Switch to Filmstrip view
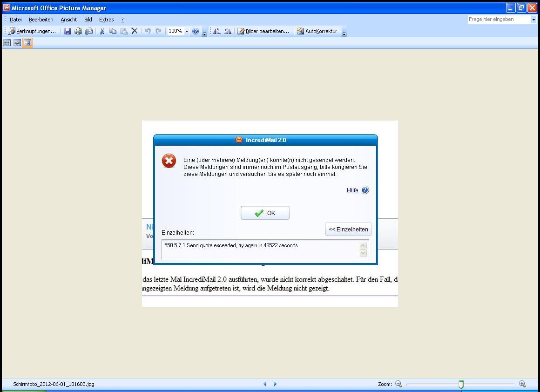Image resolution: width=540 pixels, height=392 pixels. tap(17, 43)
